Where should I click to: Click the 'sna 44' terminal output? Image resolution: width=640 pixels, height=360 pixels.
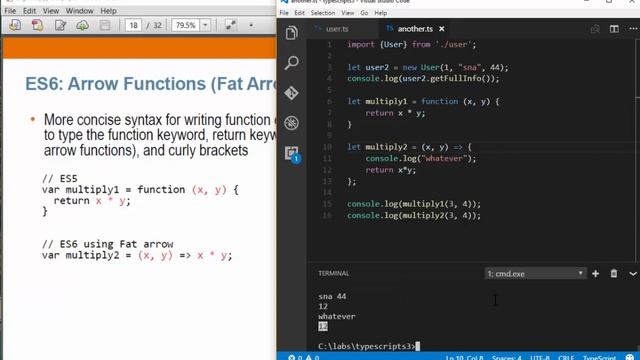332,296
